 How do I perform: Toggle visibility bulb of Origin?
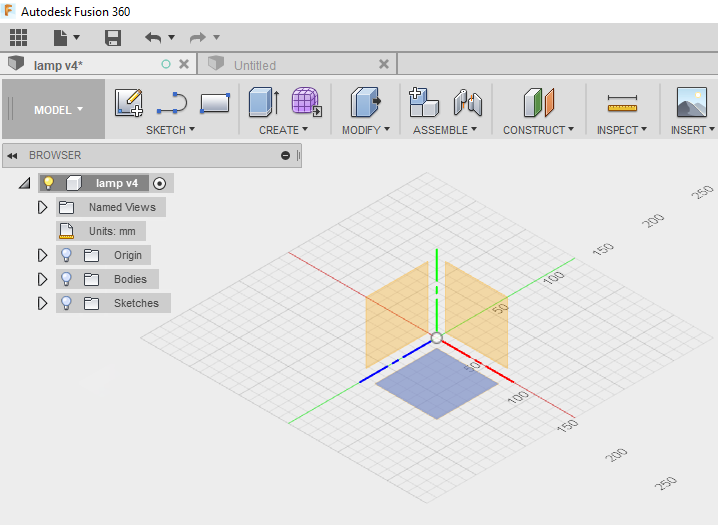pyautogui.click(x=66, y=255)
